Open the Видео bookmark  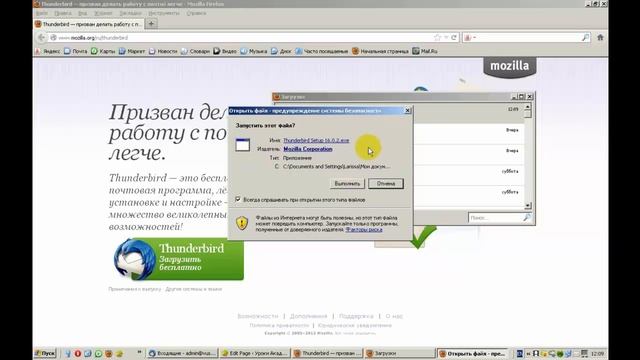coord(225,51)
